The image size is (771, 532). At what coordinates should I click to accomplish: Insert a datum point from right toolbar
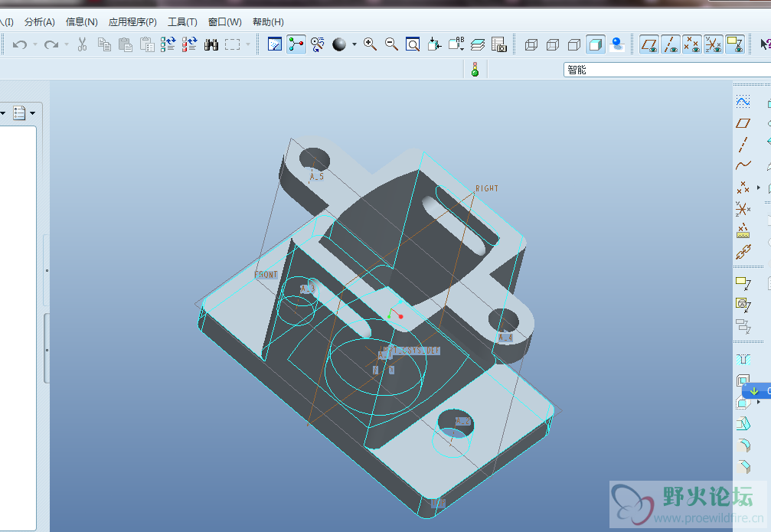743,188
